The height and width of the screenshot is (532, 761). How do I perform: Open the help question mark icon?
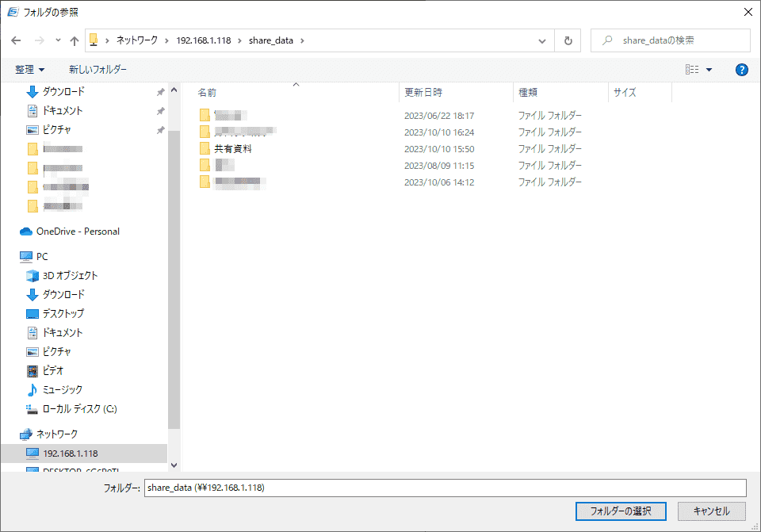click(x=742, y=70)
